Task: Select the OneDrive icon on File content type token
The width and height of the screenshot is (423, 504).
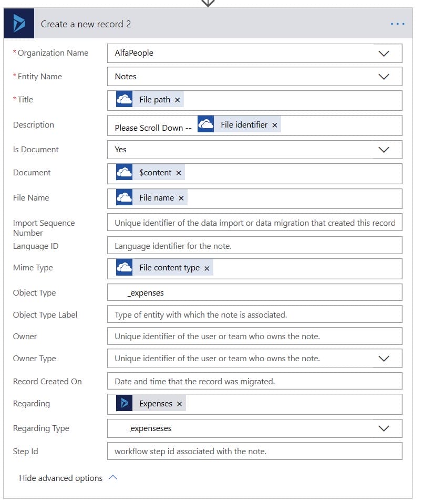Action: coord(124,268)
